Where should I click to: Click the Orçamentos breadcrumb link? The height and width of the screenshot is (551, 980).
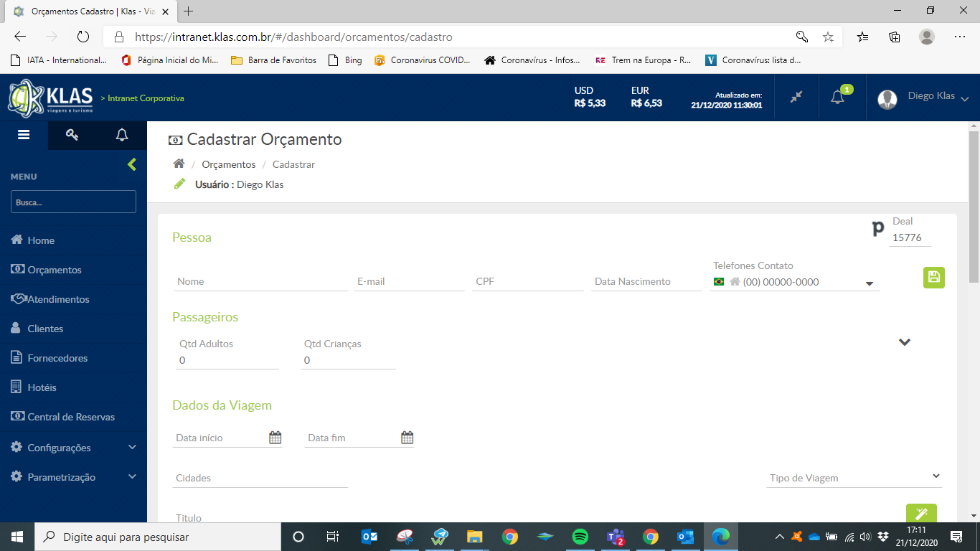click(x=228, y=164)
